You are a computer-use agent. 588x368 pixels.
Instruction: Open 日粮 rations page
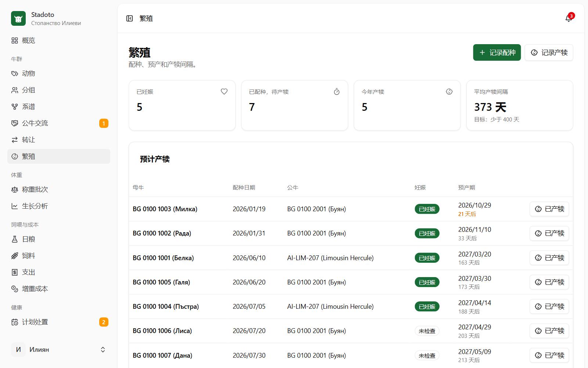point(59,239)
